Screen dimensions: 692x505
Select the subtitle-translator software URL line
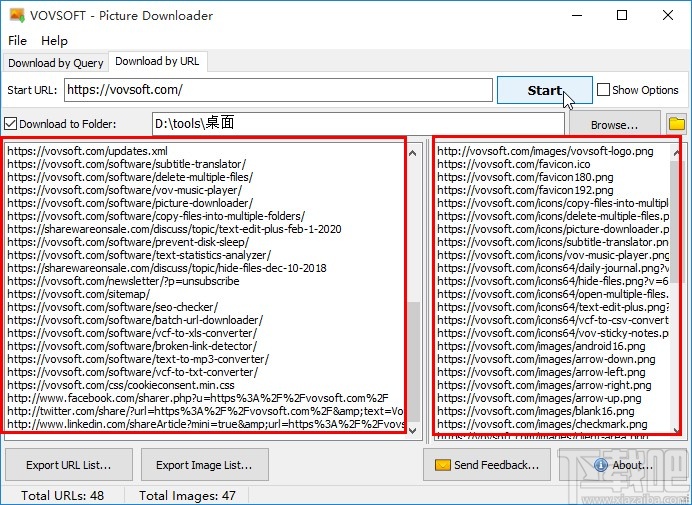127,164
